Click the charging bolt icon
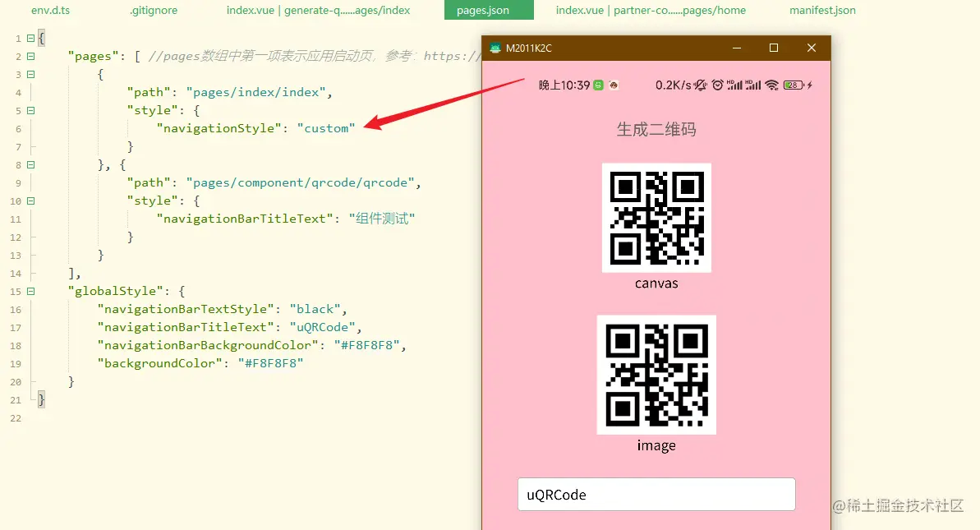Image resolution: width=980 pixels, height=530 pixels. [x=809, y=85]
